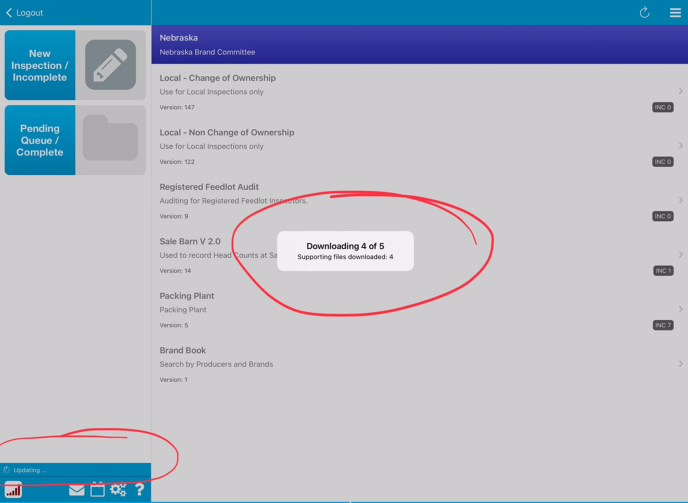This screenshot has width=688, height=503.
Task: Open Sale Barn V 2.0 form
Action: [419, 255]
